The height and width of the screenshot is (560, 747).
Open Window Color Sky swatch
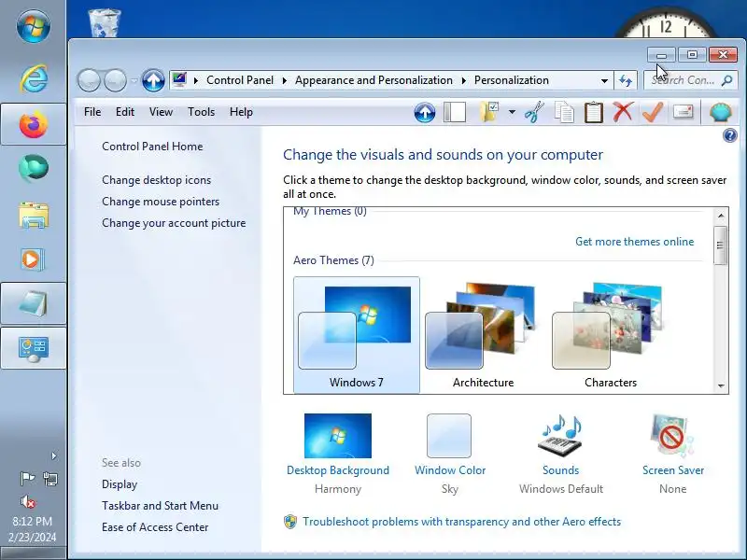click(449, 436)
